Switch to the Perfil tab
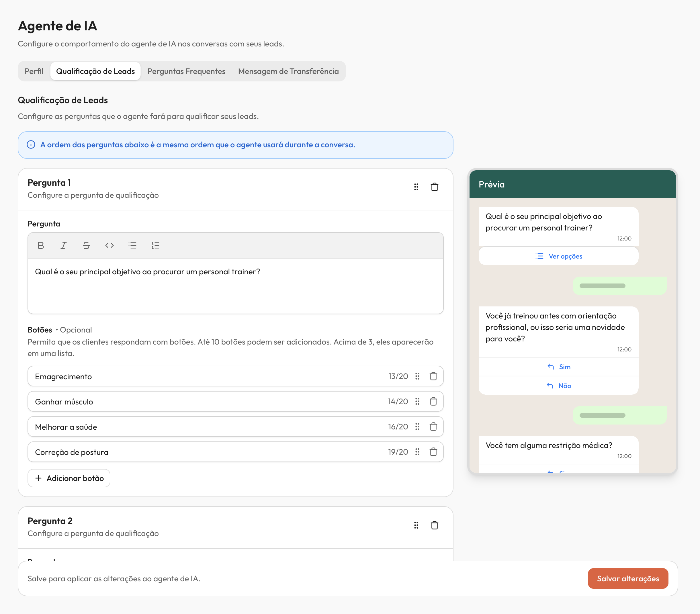 point(34,71)
